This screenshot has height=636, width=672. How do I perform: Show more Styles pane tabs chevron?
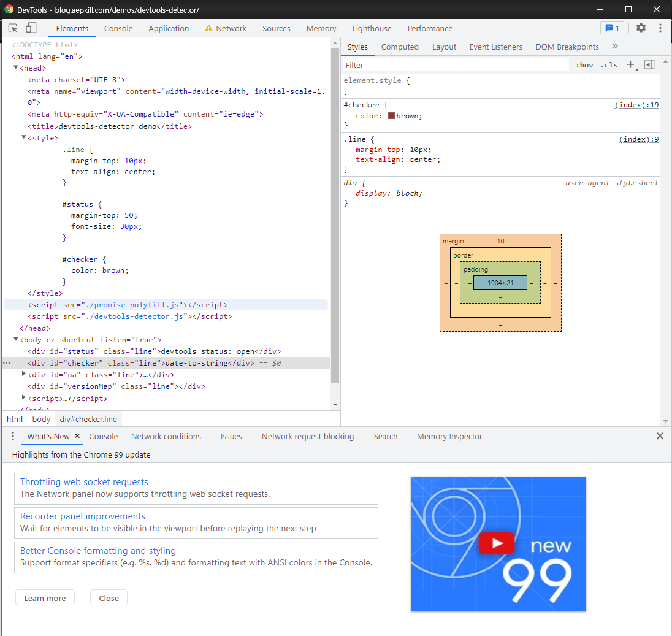coord(614,46)
